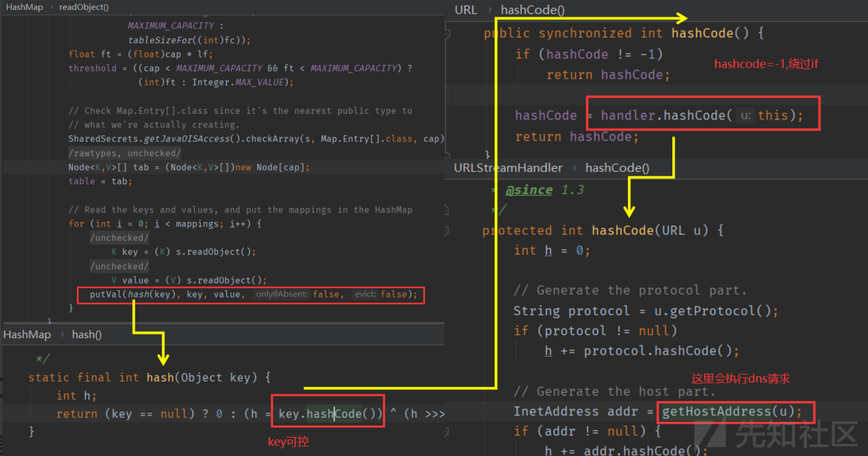Select the readObject() breadcrumb item

point(84,7)
